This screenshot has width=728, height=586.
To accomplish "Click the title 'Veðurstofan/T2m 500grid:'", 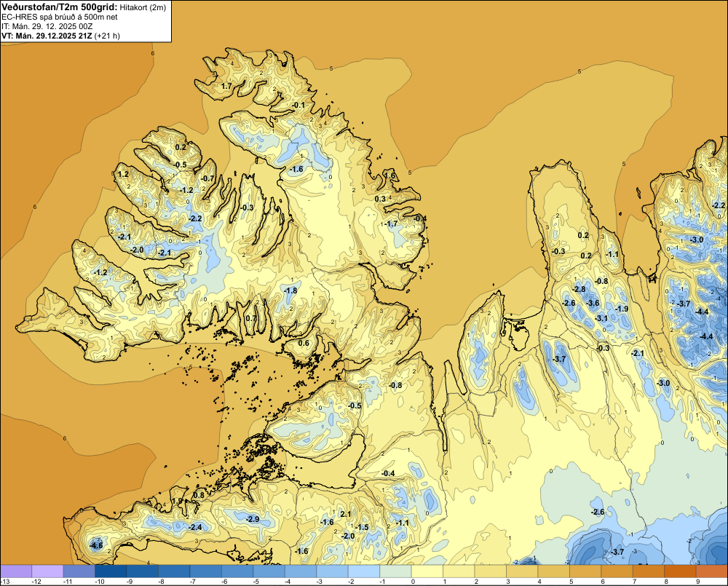I will point(60,7).
